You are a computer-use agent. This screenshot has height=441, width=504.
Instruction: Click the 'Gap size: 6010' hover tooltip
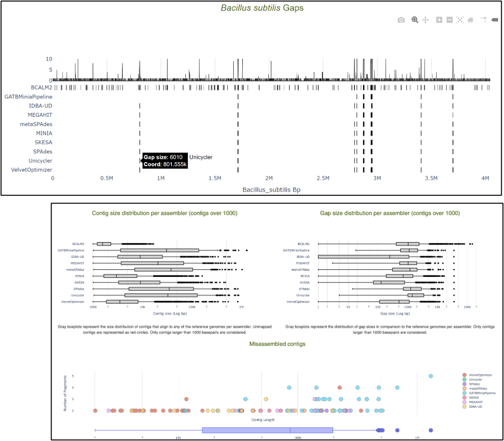pos(165,161)
